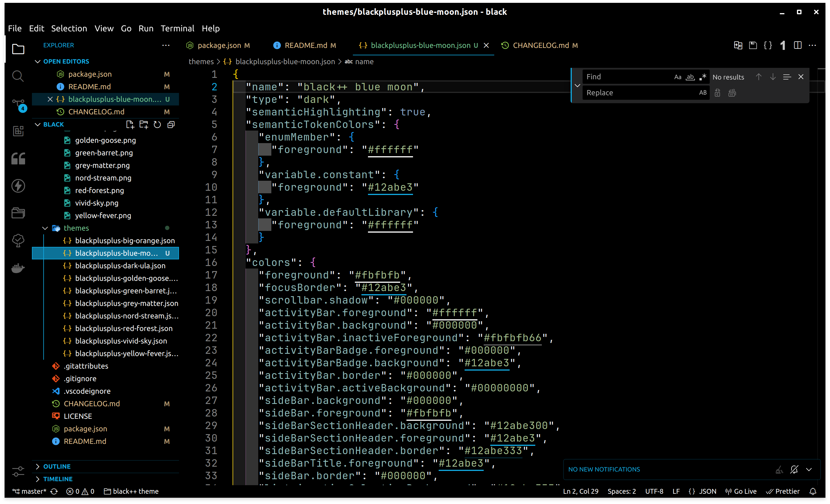Open the Selection menu
This screenshot has width=830, height=504.
click(x=69, y=28)
